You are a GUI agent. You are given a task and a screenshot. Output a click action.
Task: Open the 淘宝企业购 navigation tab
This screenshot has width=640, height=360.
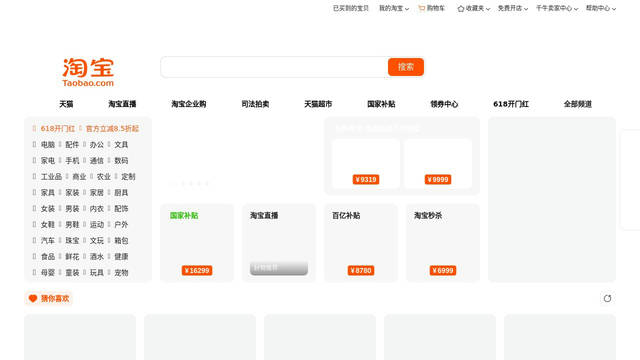[189, 104]
